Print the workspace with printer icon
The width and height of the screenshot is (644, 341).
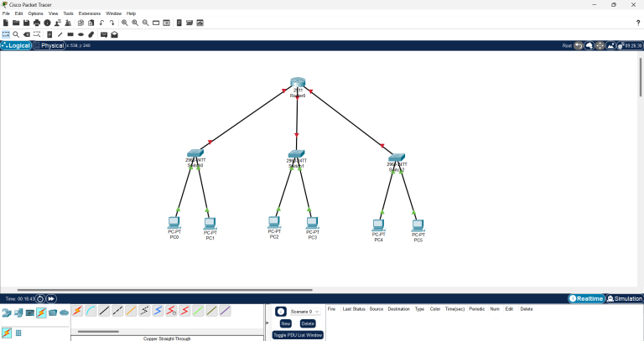pos(37,23)
